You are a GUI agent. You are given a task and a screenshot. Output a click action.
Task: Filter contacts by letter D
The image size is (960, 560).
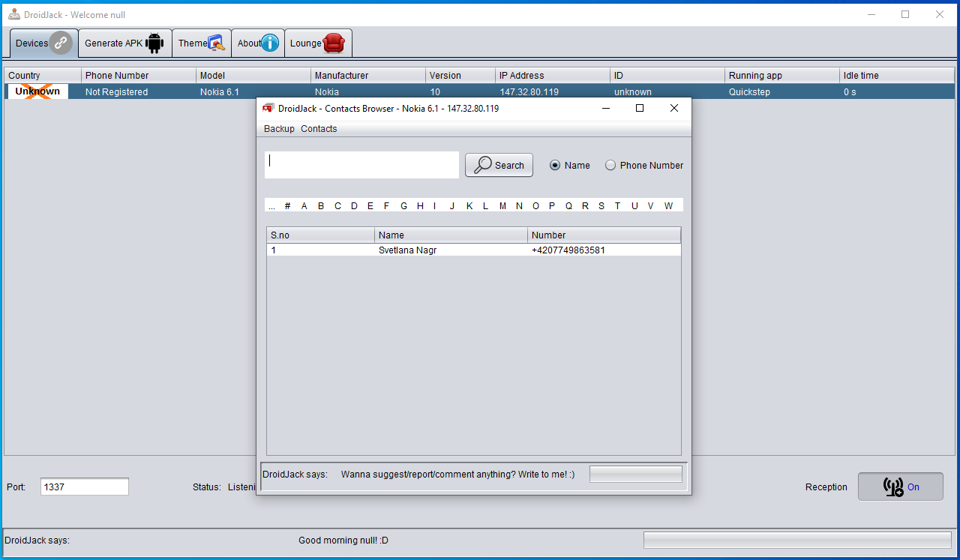[354, 205]
